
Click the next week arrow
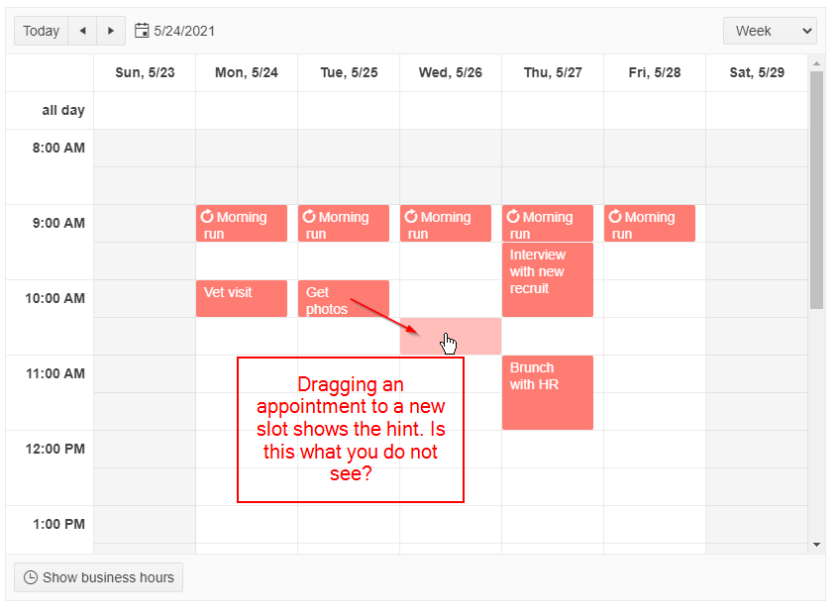[111, 31]
